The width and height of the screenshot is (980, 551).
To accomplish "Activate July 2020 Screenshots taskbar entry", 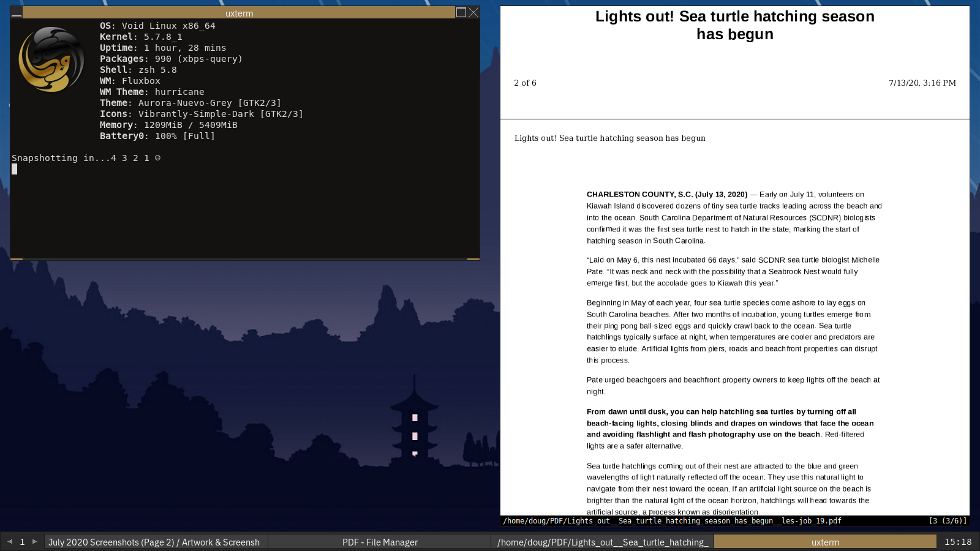I will click(x=156, y=542).
